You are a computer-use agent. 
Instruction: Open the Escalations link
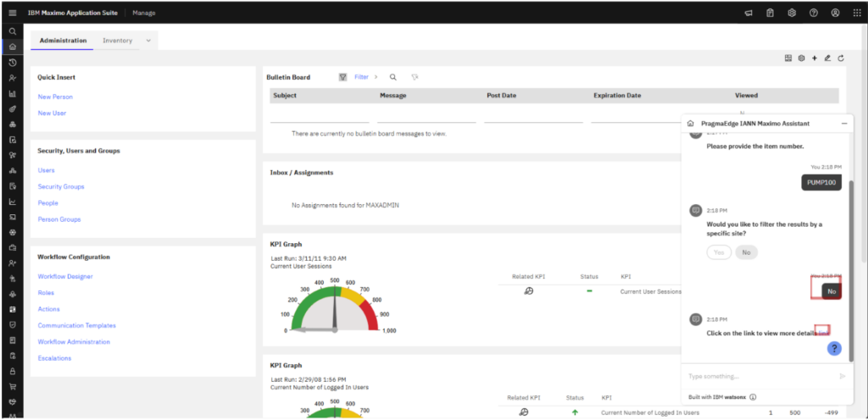(54, 358)
